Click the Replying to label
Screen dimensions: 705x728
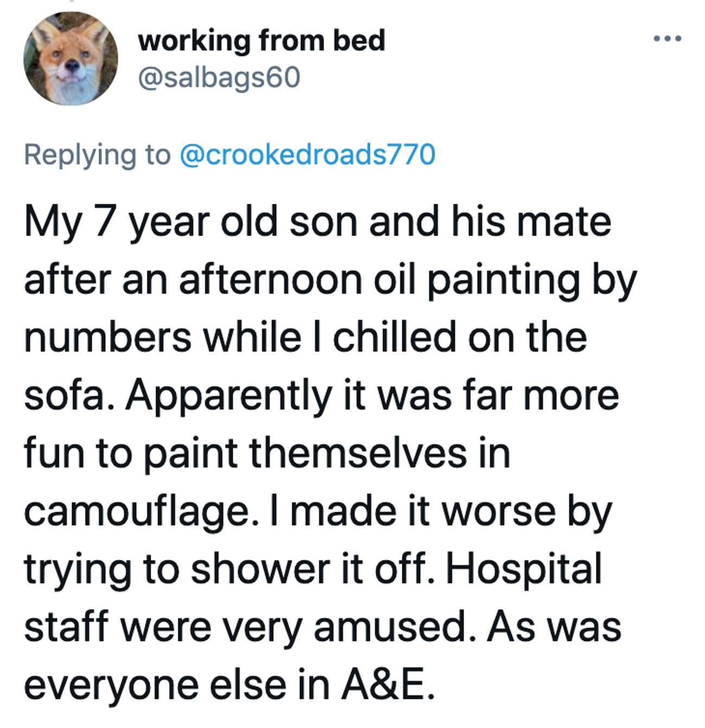click(97, 156)
